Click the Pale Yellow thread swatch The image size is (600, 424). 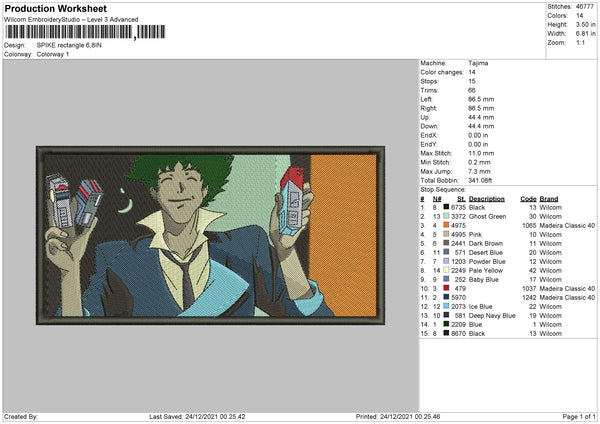[446, 270]
